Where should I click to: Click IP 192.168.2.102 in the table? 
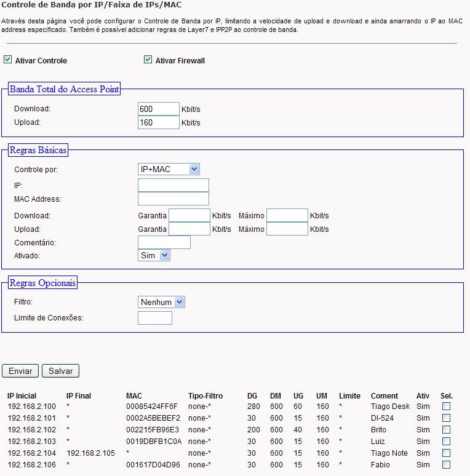32,429
